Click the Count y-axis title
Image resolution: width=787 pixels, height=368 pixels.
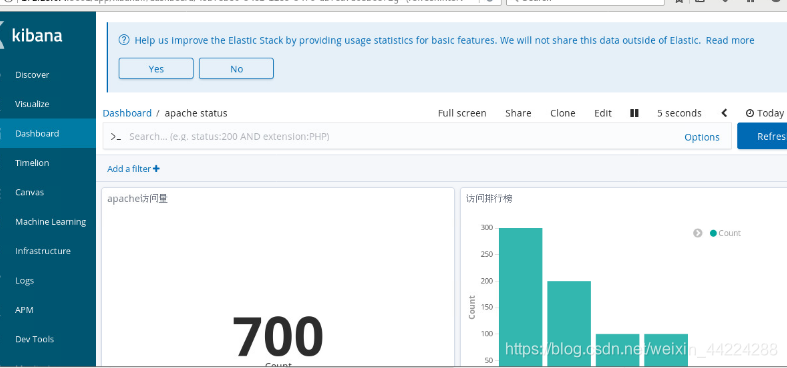(x=472, y=307)
